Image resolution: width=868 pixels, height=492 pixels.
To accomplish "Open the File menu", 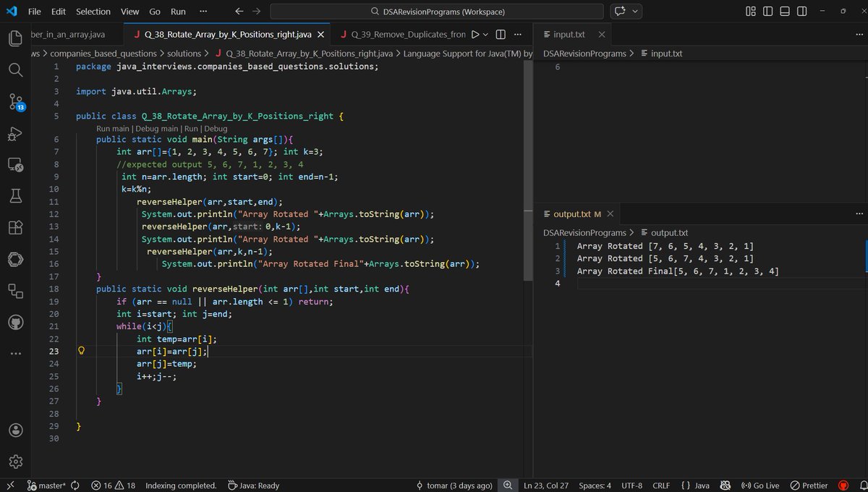I will [x=34, y=12].
